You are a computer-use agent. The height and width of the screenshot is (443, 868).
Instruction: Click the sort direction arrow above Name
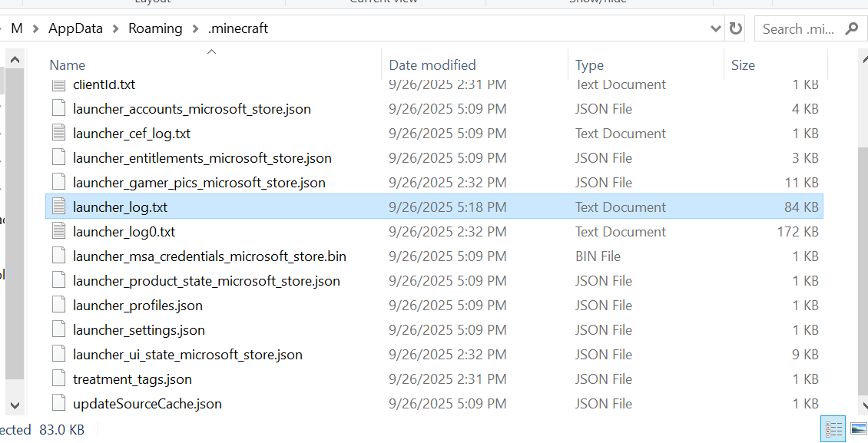click(211, 51)
